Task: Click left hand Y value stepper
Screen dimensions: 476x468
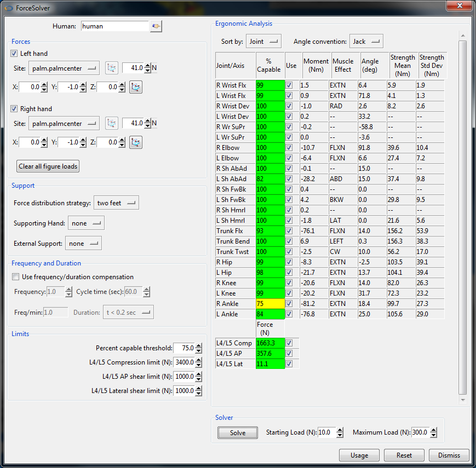Action: (83, 88)
